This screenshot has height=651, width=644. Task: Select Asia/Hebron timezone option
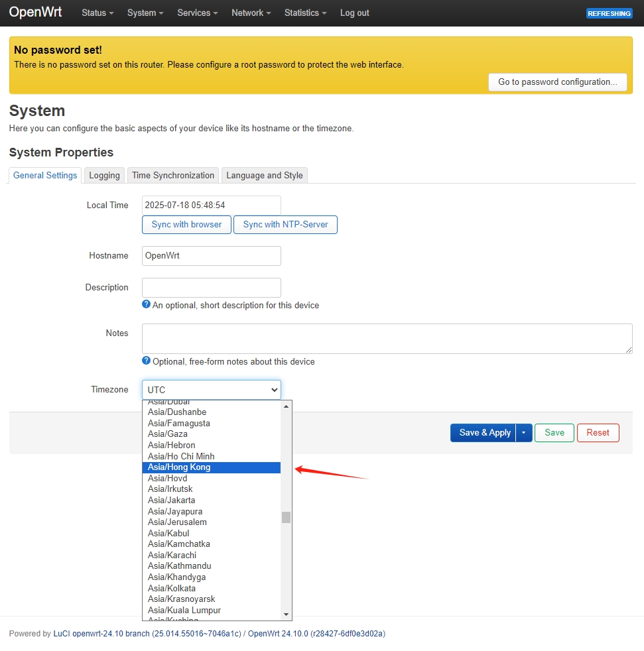tap(212, 445)
